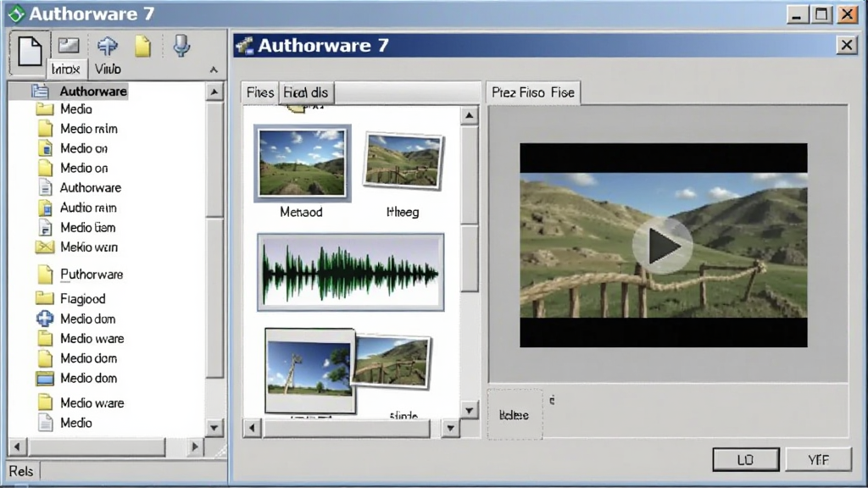
Task: Click the second Medio on icon
Action: tap(45, 168)
